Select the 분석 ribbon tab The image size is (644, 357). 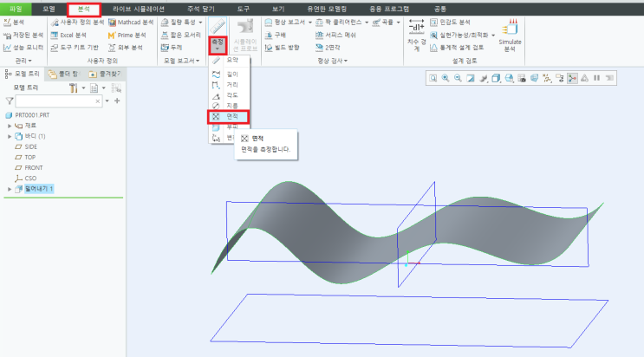84,9
